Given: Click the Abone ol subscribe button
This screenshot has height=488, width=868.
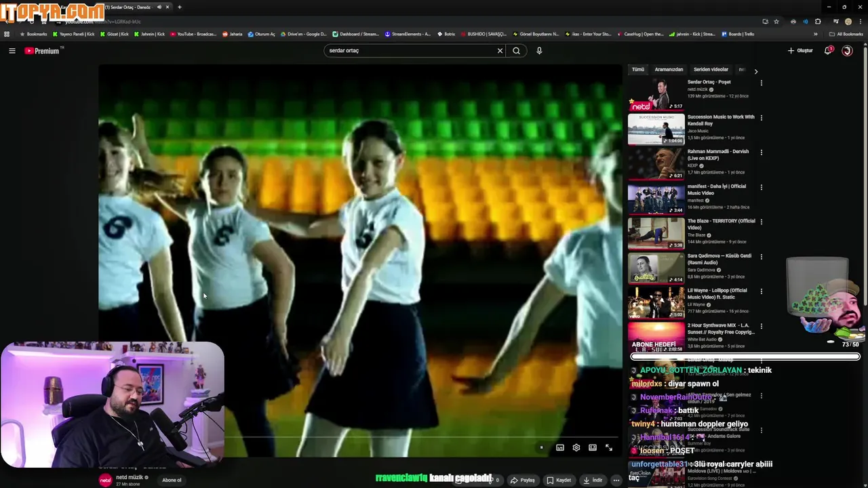Looking at the screenshot, I should (x=172, y=480).
